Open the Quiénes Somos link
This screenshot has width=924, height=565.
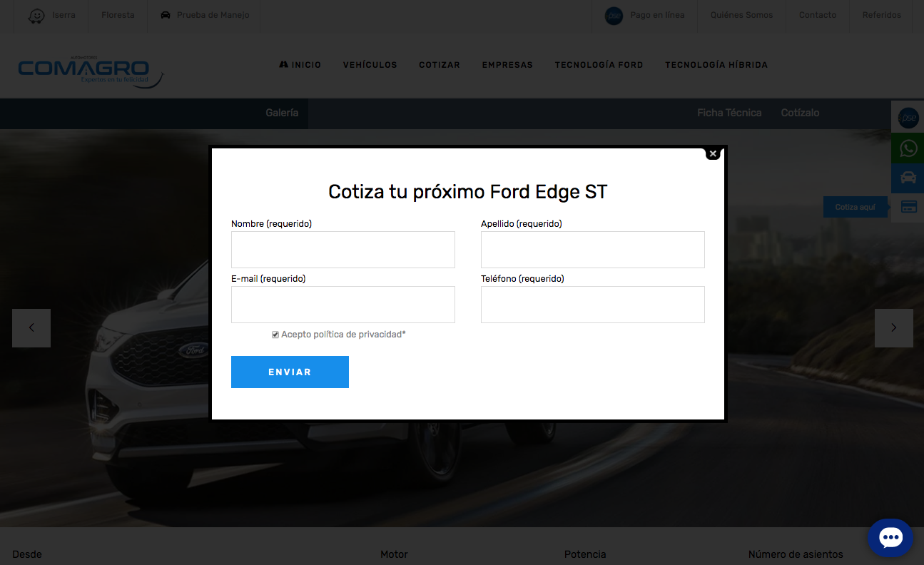(741, 15)
